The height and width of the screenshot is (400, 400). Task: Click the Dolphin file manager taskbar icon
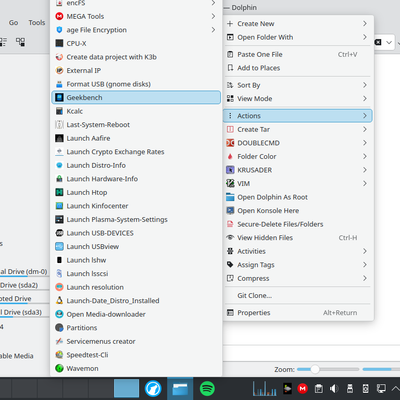click(x=180, y=389)
